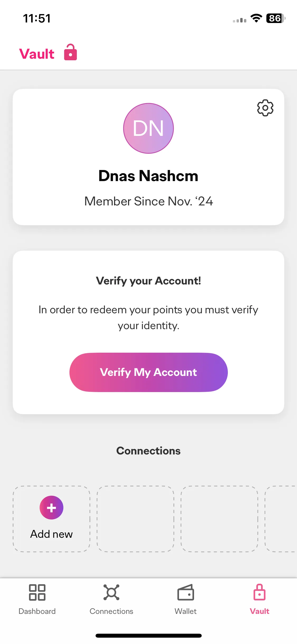Tap the Wi-Fi status icon
This screenshot has width=297, height=644.
256,18
